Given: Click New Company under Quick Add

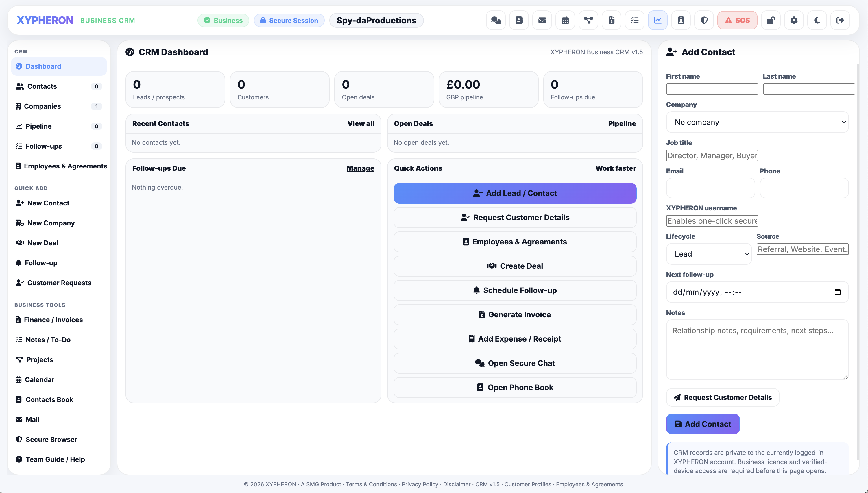Looking at the screenshot, I should coord(59,223).
